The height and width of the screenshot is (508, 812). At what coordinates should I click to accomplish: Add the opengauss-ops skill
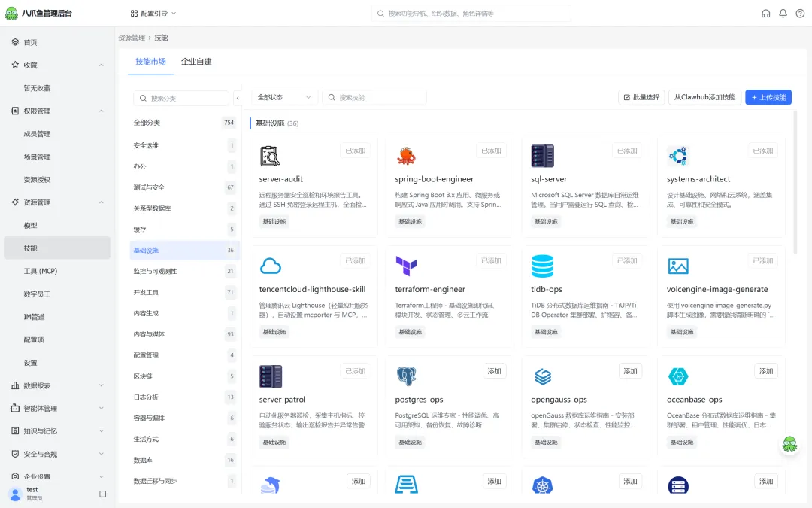(x=630, y=371)
